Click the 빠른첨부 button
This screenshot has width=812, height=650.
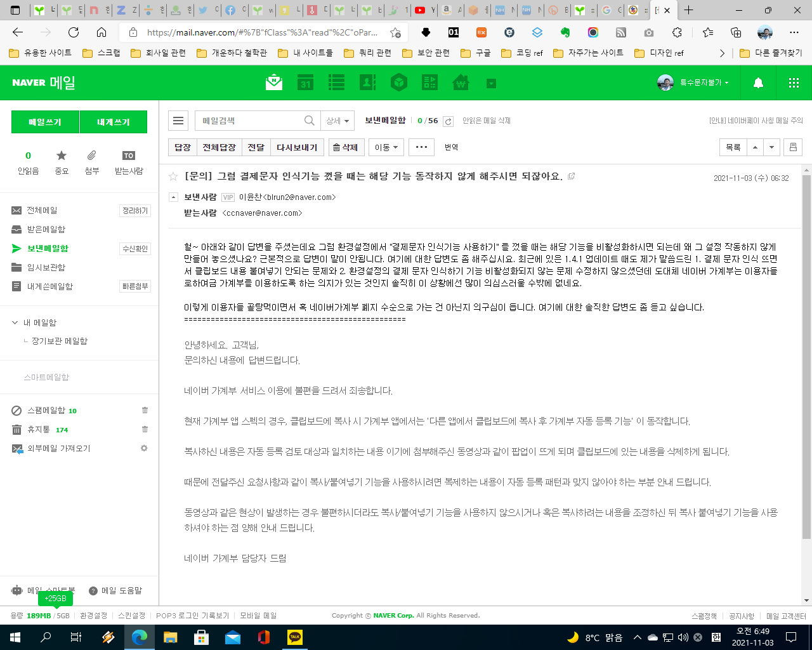pos(135,287)
